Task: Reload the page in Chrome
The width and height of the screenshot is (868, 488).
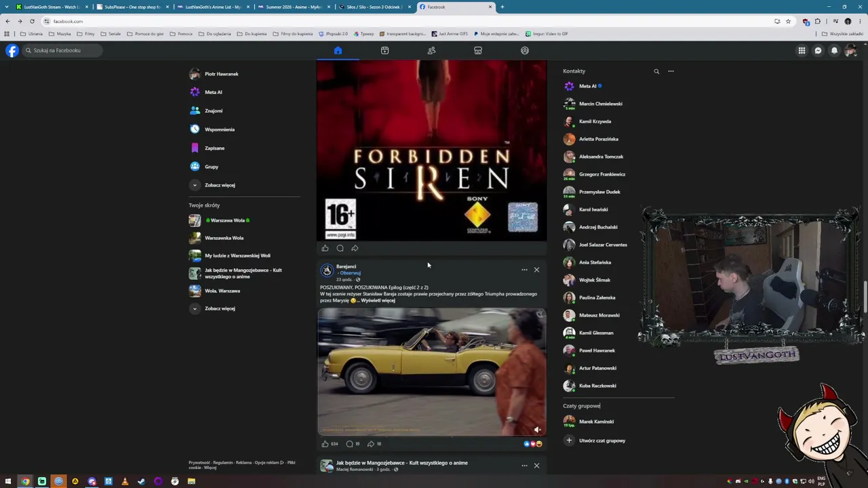Action: 32,21
